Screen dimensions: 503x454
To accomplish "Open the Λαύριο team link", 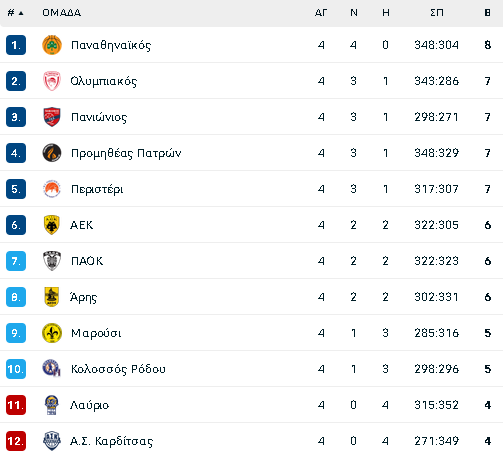I will click(x=89, y=405).
